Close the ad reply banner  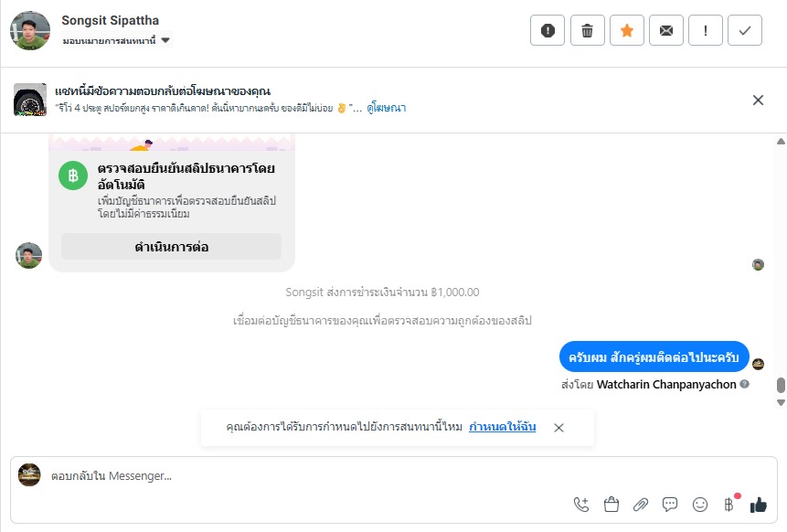[758, 100]
